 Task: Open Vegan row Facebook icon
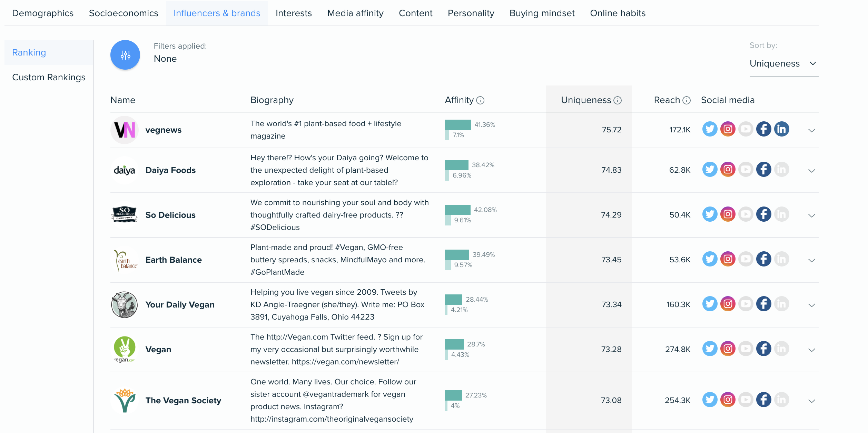[763, 349]
